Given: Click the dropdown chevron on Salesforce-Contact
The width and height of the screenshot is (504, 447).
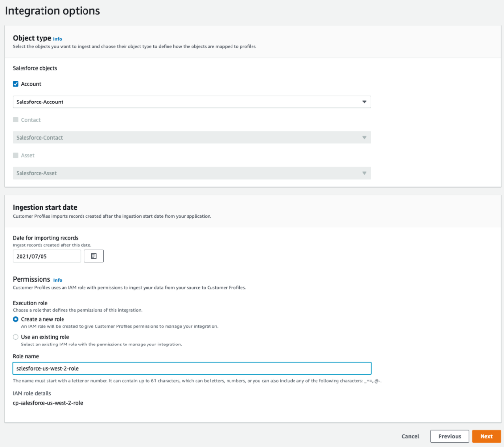Looking at the screenshot, I should [364, 137].
